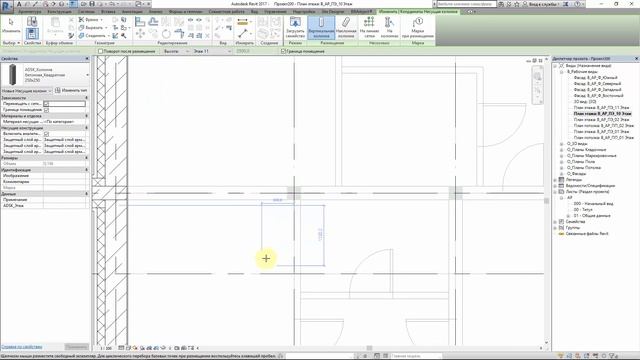Toggle Moves With Grids checkbox in Properties
640x360 pixels.
[46, 104]
